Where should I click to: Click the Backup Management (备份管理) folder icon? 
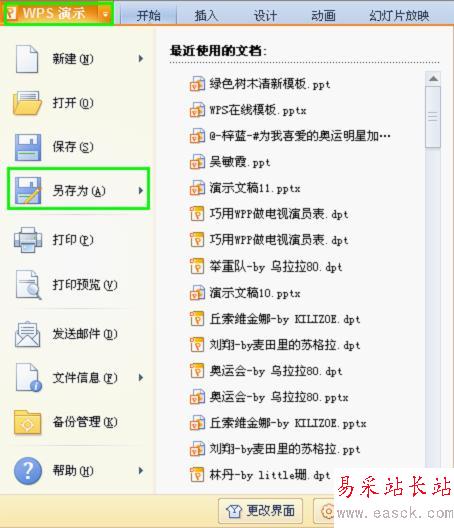28,422
